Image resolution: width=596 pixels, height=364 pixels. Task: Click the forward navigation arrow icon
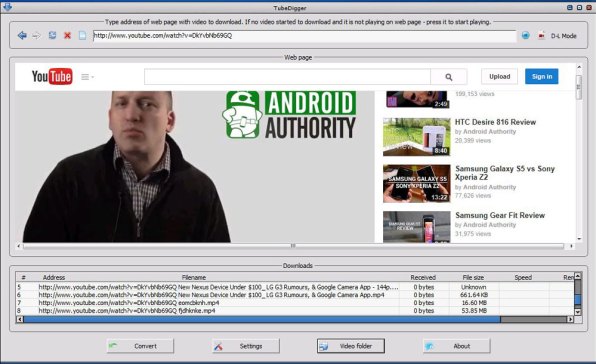(36, 36)
